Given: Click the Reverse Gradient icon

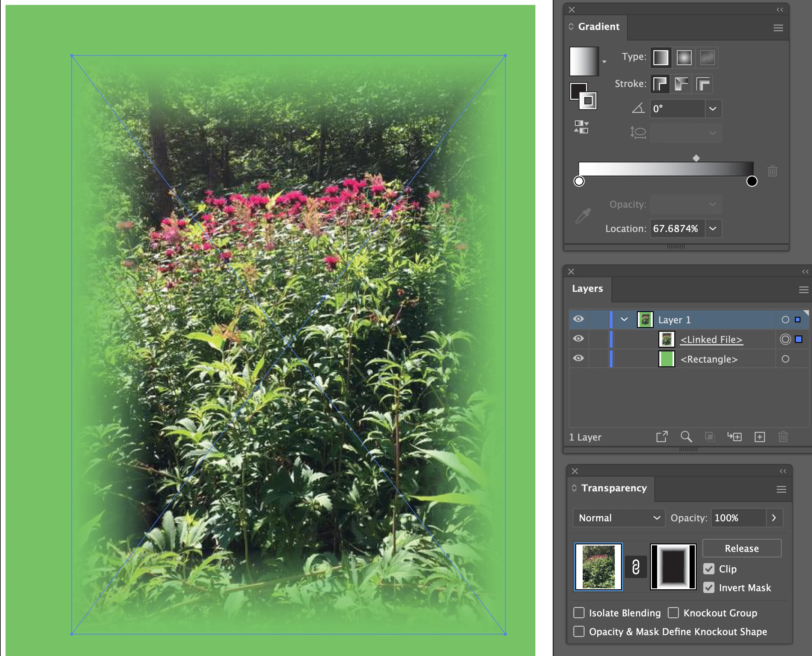Looking at the screenshot, I should coord(581,127).
